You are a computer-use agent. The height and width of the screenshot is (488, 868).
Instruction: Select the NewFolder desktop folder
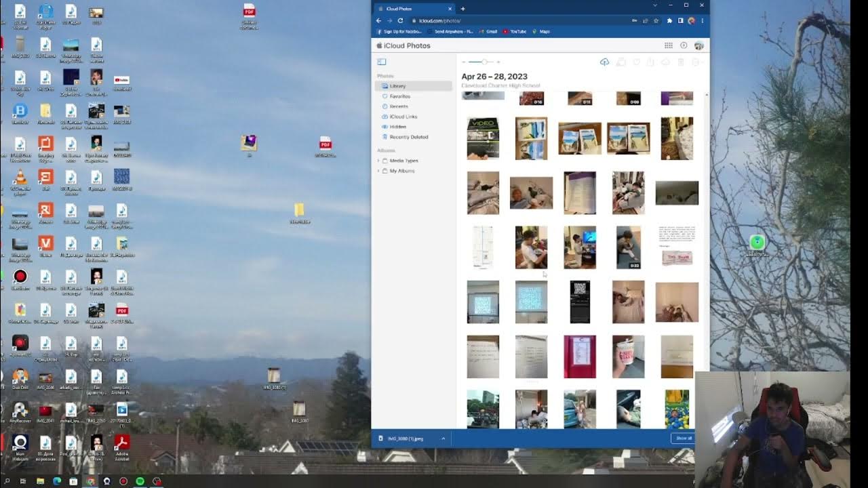[299, 213]
